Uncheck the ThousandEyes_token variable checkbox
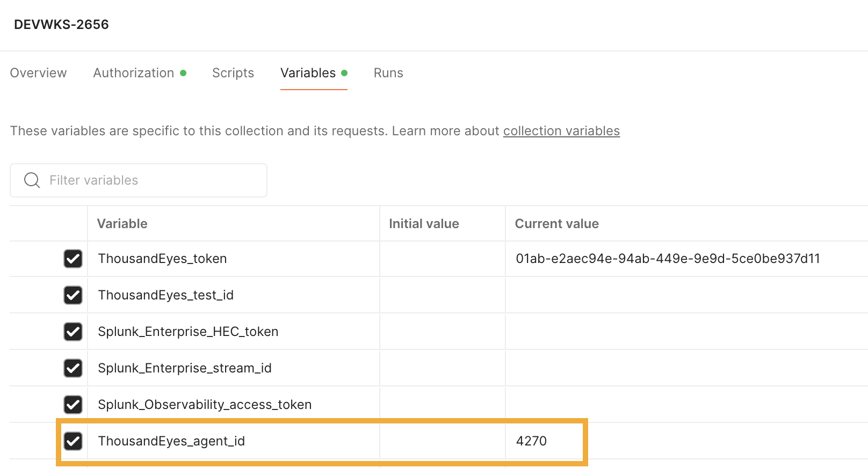The width and height of the screenshot is (868, 468). [73, 259]
